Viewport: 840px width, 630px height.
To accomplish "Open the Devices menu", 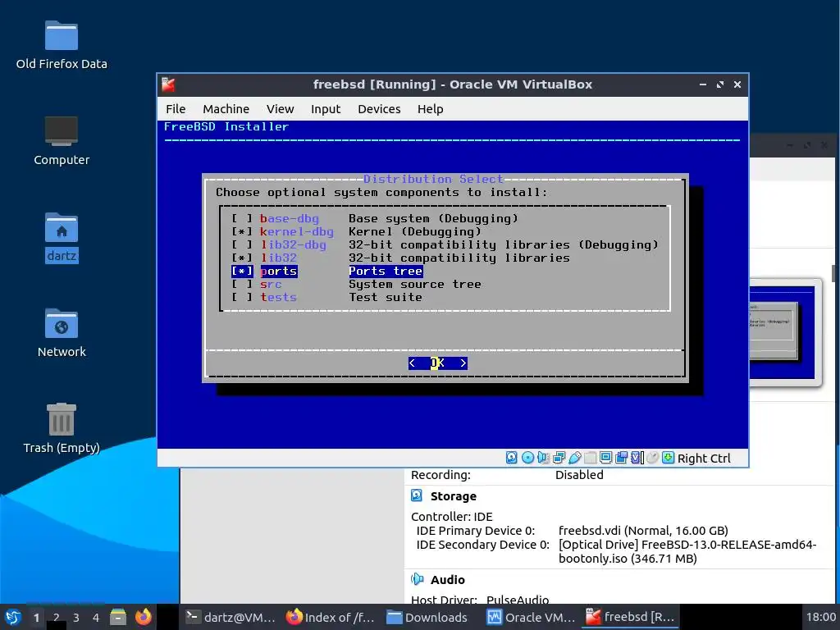I will pyautogui.click(x=379, y=109).
